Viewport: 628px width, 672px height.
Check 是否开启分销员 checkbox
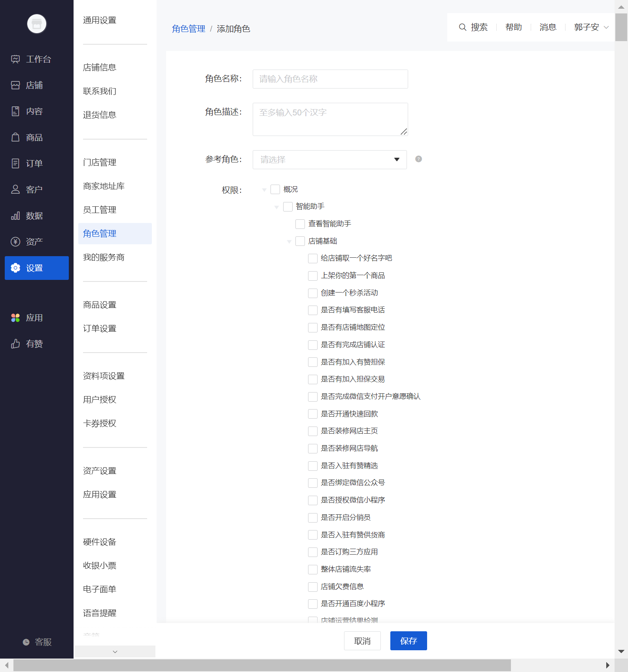(x=313, y=518)
